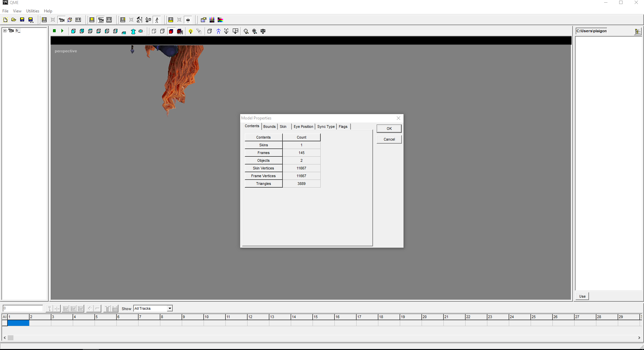
Task: Click the Open folder icon in toolbar
Action: [14, 20]
